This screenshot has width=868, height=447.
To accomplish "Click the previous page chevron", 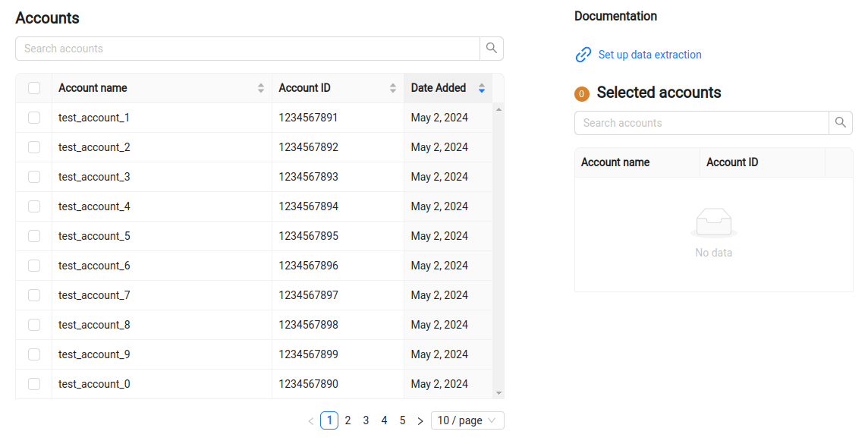I will tap(310, 420).
